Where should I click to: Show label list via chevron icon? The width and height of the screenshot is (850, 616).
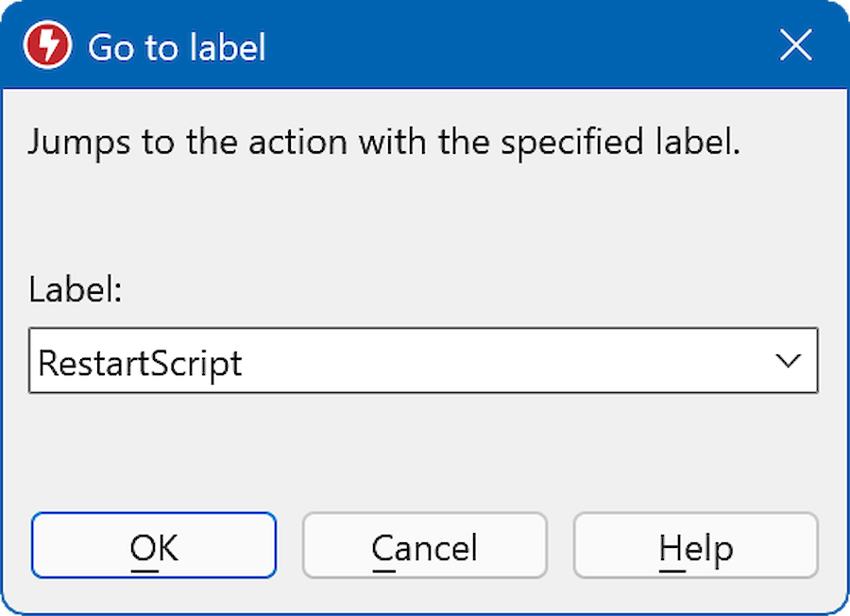point(788,361)
